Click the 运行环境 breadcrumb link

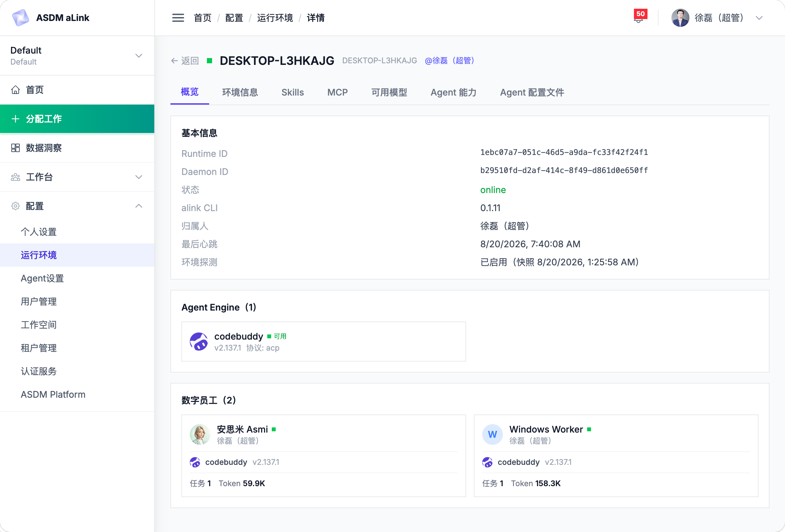(x=275, y=17)
